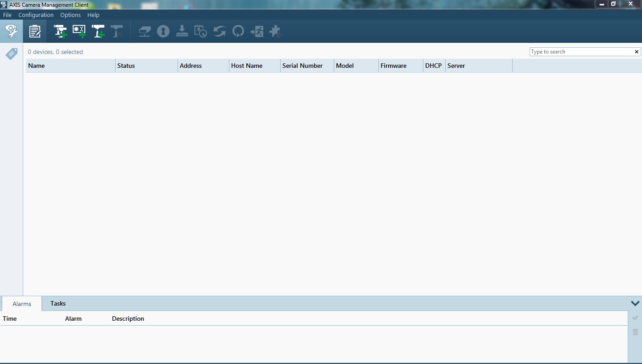
Task: Click the AXIS app icon in title bar
Action: click(4, 4)
